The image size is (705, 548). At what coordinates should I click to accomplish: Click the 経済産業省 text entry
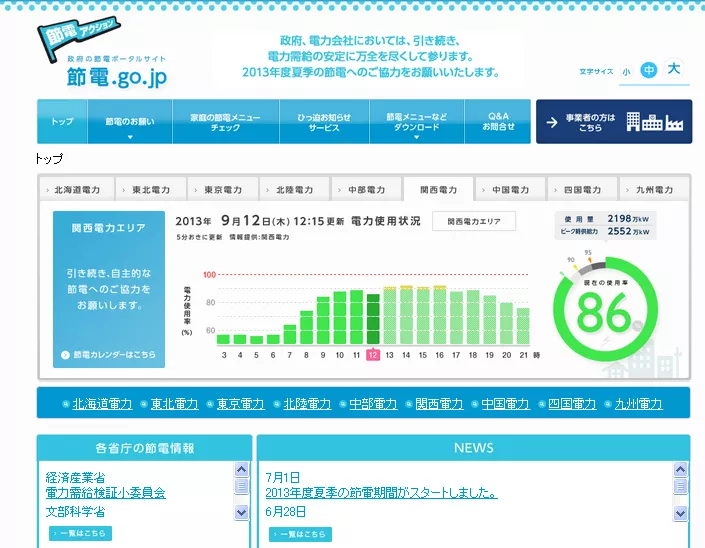75,477
